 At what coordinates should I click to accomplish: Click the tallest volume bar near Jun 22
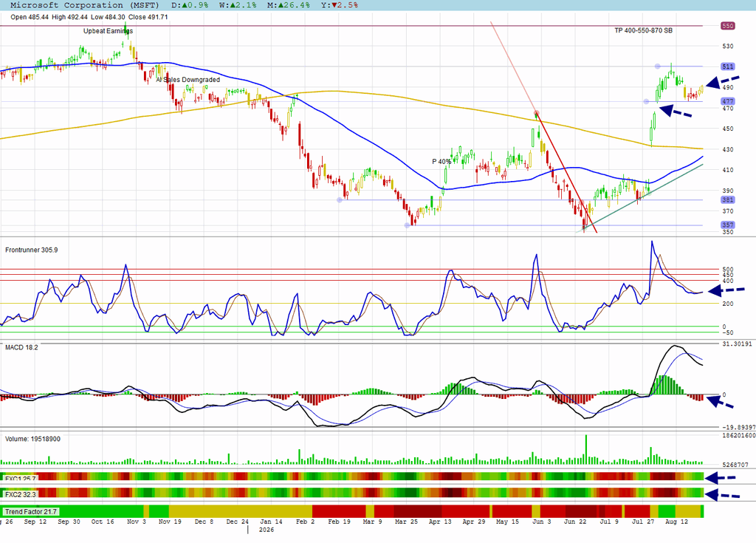(586, 449)
